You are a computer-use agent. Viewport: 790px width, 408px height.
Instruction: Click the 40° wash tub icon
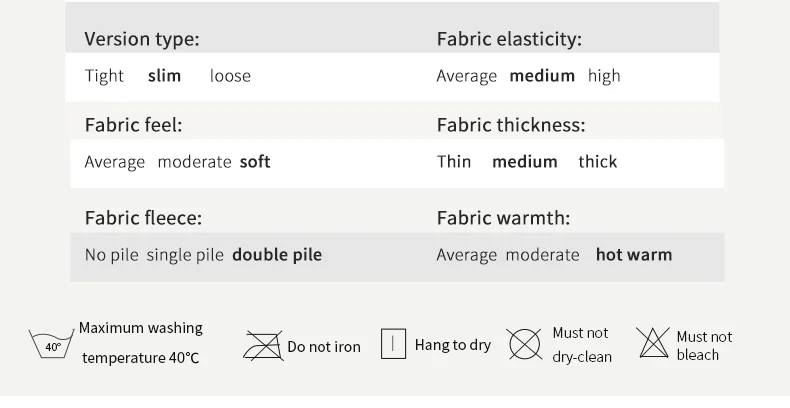pos(53,344)
